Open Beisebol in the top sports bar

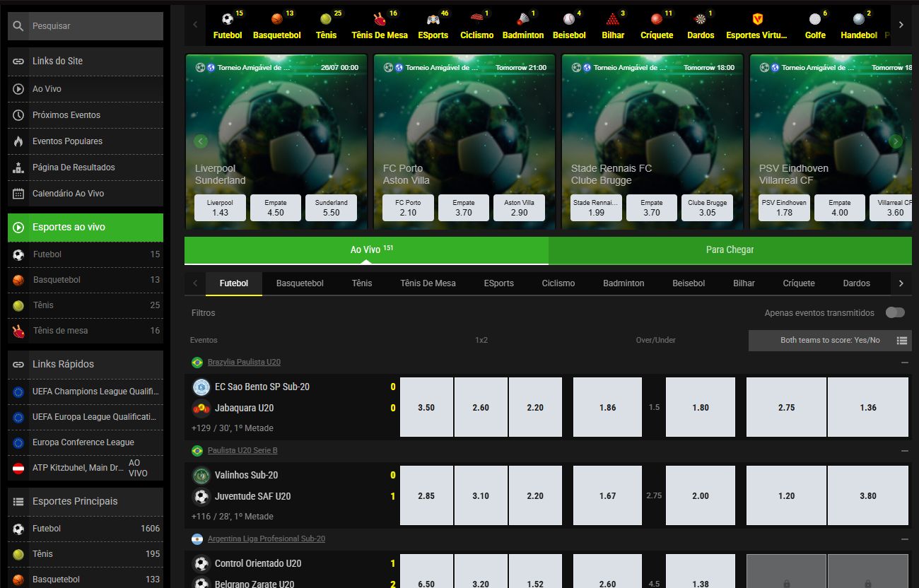coord(569,26)
